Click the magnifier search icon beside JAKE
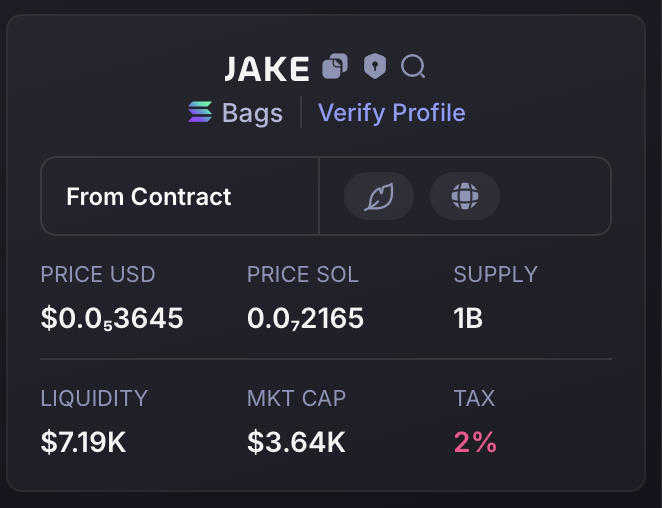 pos(413,66)
